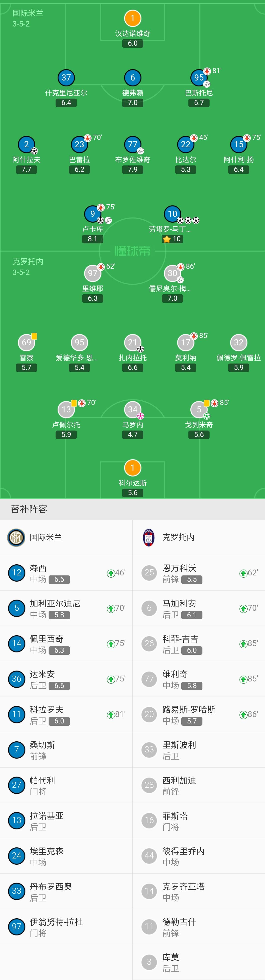Tap Luis Rojas 86' substitution arrow
This screenshot has width=265, height=980.
tap(243, 715)
